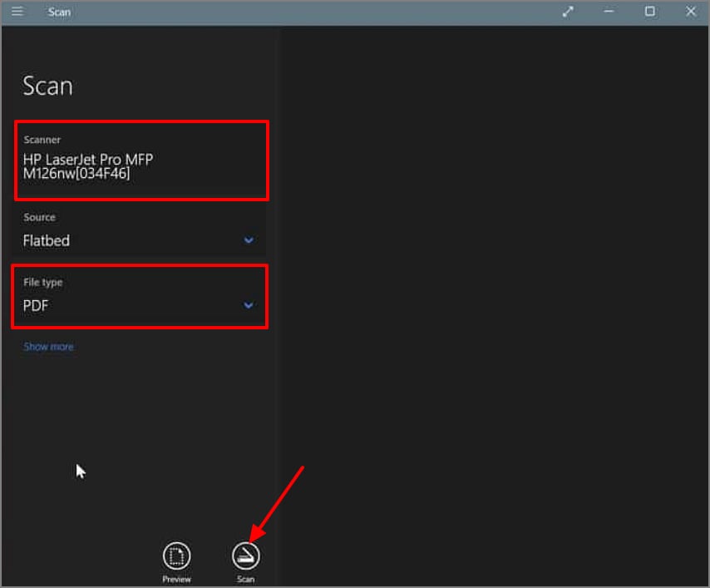
Task: Open the hamburger menu in title bar
Action: [x=17, y=12]
